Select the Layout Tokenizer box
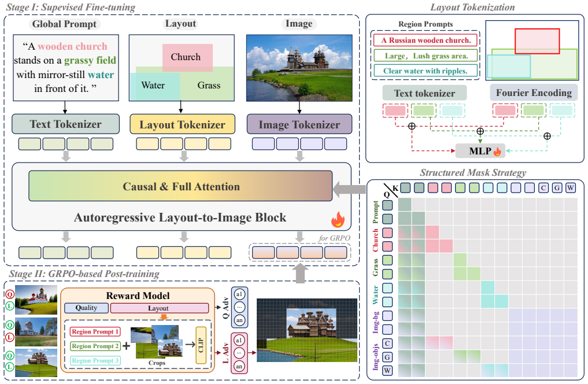This screenshot has width=588, height=384. (x=182, y=124)
